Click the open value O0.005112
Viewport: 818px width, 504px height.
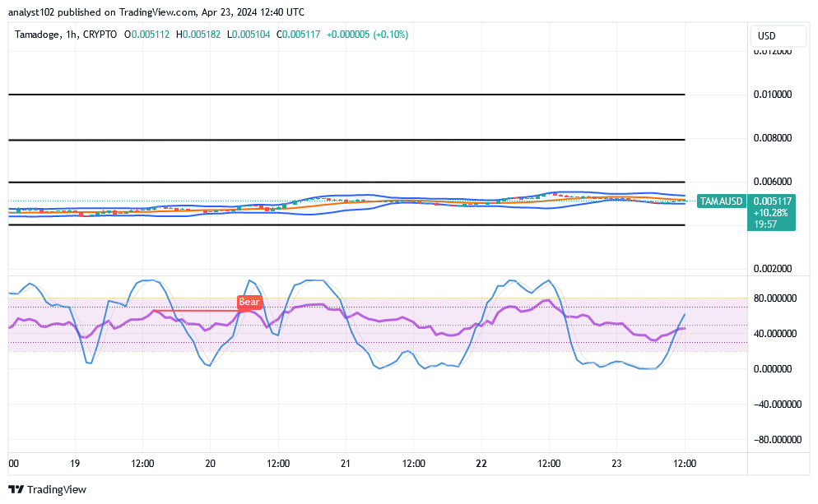tap(146, 35)
